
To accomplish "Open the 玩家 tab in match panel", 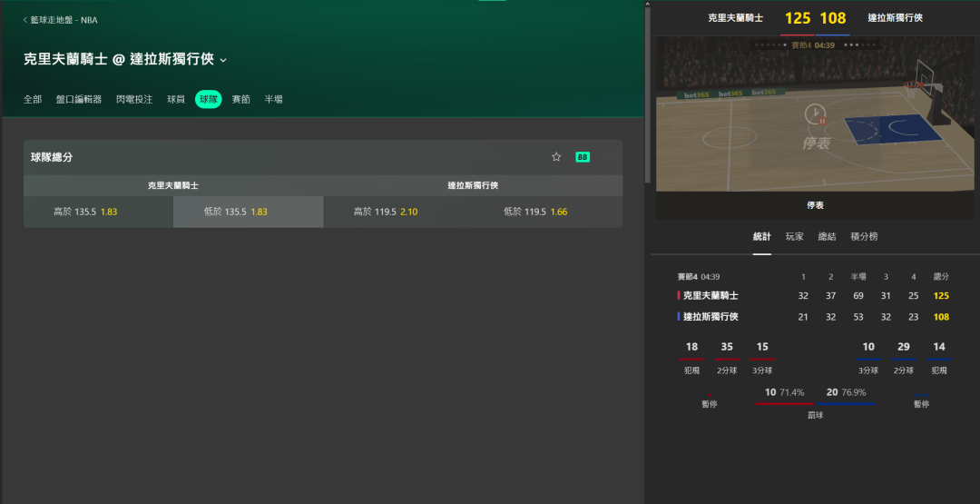I will pyautogui.click(x=794, y=236).
